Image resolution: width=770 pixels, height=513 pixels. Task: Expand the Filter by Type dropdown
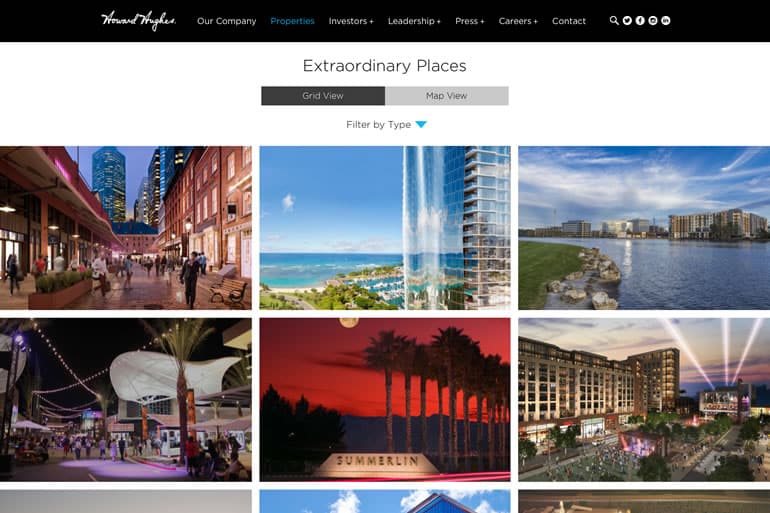386,125
